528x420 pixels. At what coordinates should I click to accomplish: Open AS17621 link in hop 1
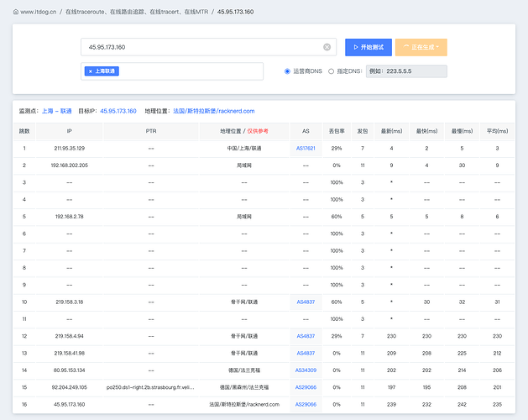click(x=306, y=149)
